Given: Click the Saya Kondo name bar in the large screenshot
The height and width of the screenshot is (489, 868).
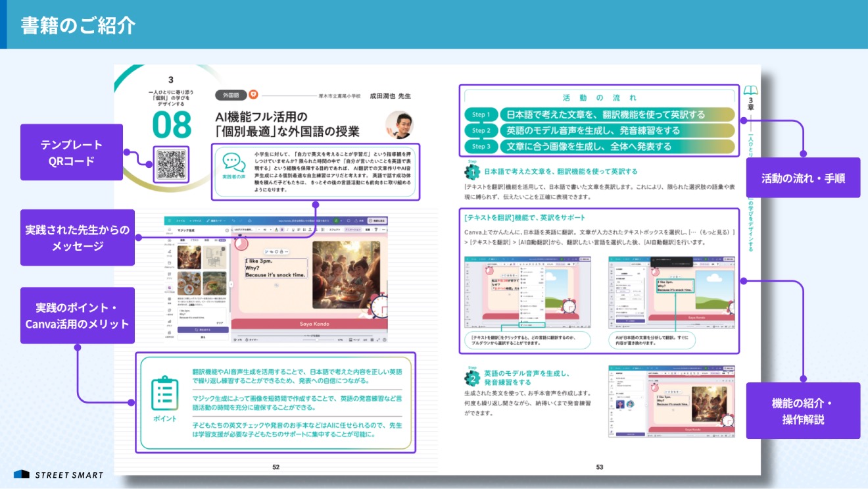Looking at the screenshot, I should 308,324.
